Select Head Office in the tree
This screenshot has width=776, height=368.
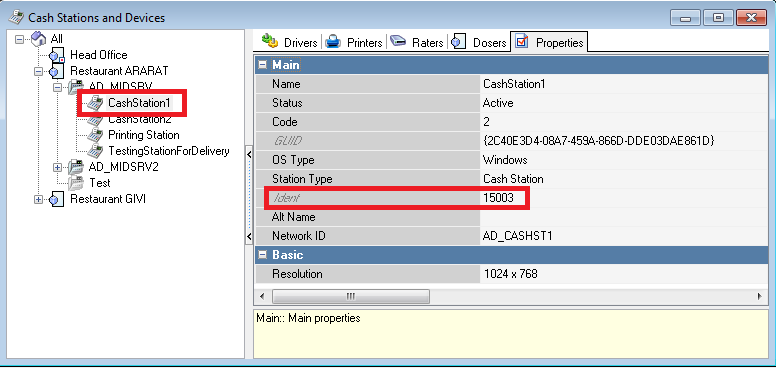[98, 55]
